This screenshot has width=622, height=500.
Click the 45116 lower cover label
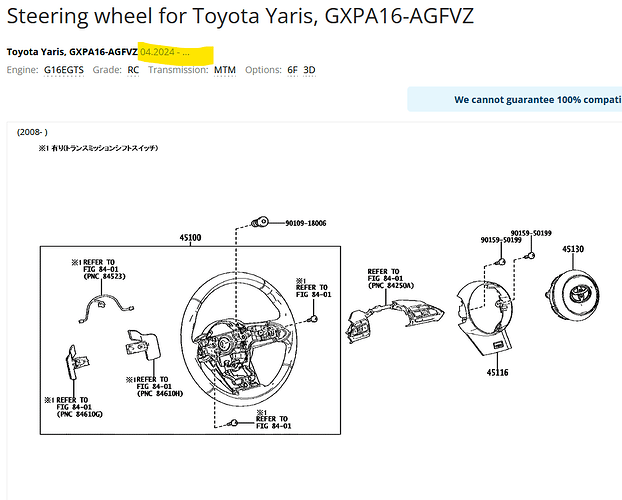(497, 373)
